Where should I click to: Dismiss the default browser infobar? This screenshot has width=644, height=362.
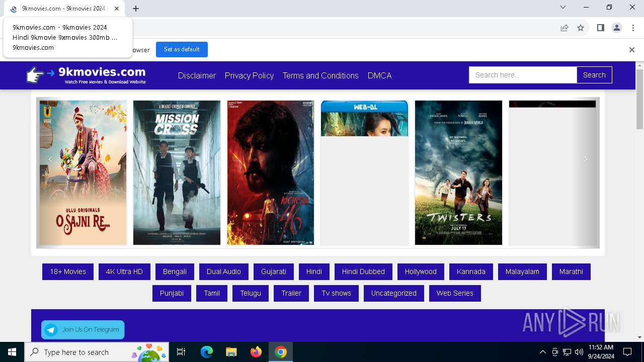tap(632, 50)
